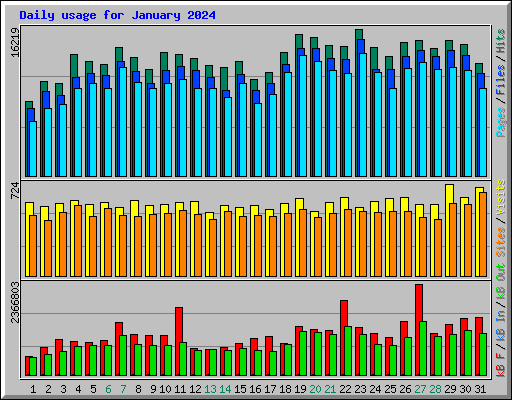The image size is (512, 400).
Task: Click the cyan pages bar for day 19
Action: 303,116
